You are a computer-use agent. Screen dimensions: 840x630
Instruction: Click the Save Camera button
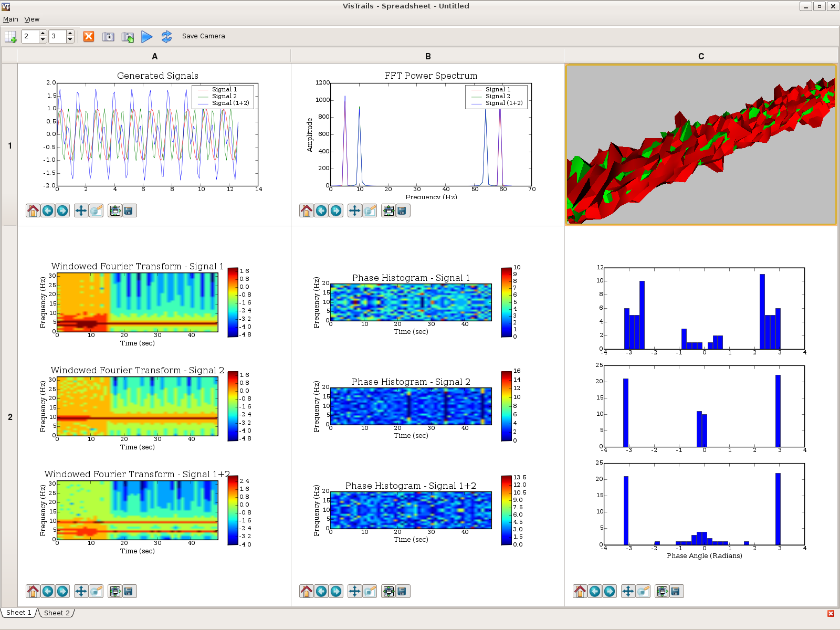coord(203,36)
